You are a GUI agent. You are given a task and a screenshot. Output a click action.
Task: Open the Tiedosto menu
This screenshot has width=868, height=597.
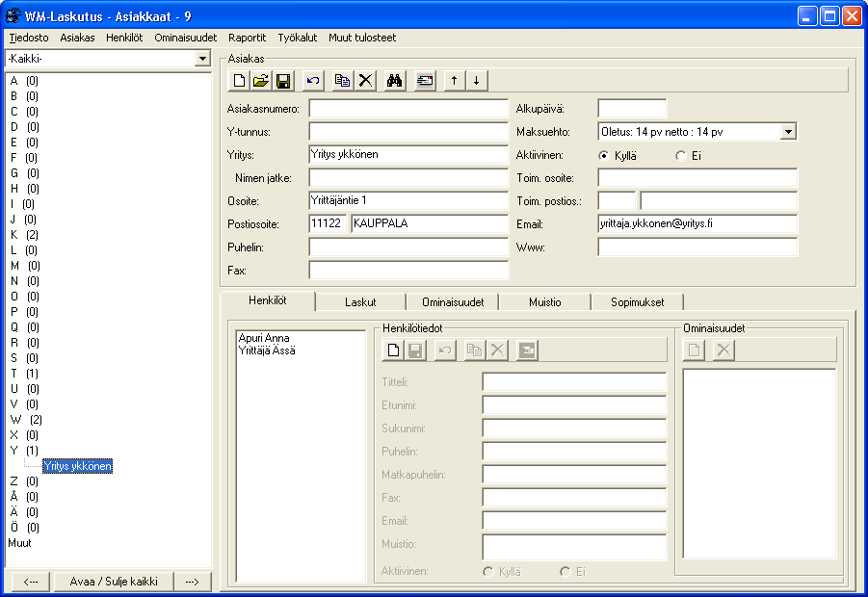tap(29, 38)
